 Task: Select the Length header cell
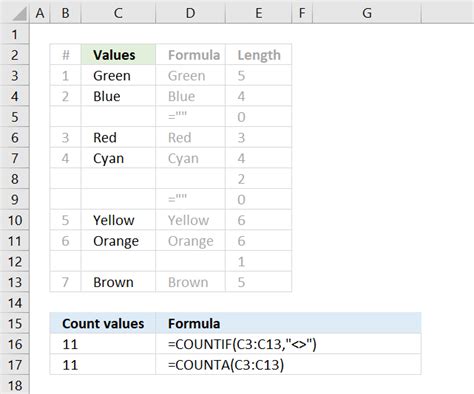point(258,55)
